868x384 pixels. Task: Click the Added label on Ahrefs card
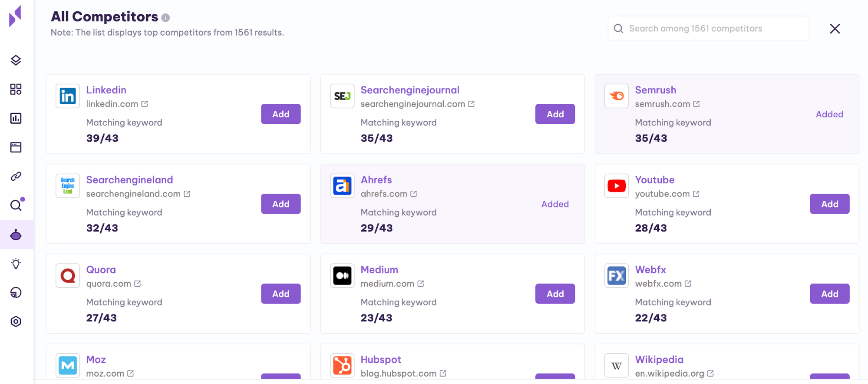coord(555,204)
